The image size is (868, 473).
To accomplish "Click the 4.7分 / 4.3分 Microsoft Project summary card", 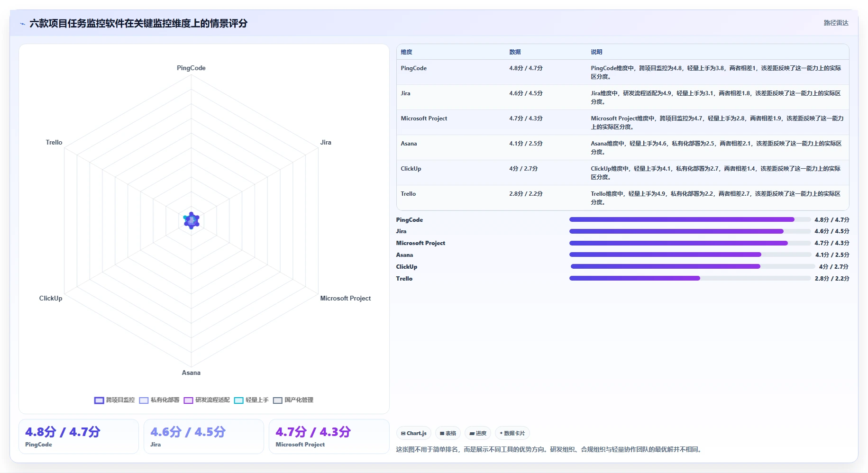I will 329,437.
